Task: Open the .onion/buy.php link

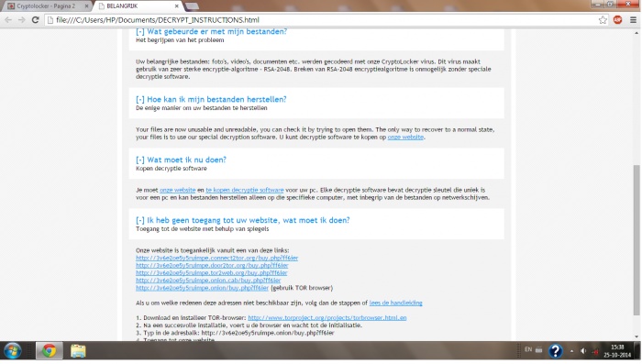Action: (x=203, y=288)
